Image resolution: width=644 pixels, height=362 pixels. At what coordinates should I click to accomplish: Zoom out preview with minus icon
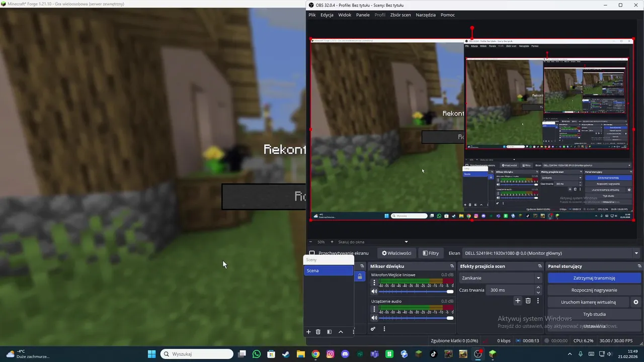click(x=310, y=242)
